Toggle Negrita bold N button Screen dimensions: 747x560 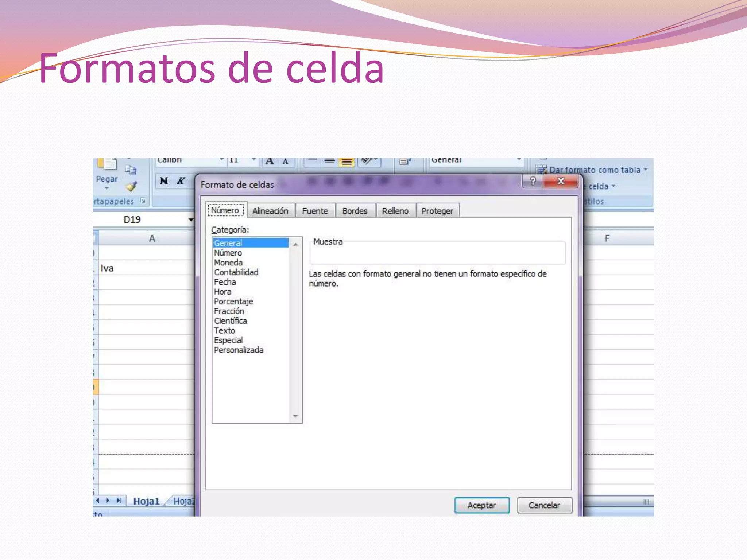coord(164,181)
